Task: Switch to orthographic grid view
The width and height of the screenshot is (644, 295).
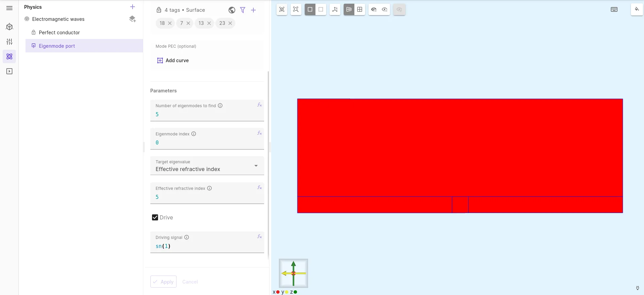Action: coord(360,9)
